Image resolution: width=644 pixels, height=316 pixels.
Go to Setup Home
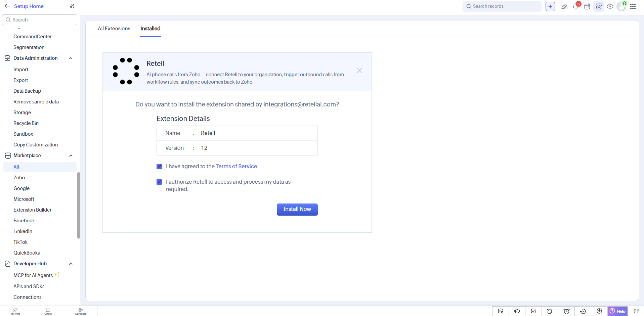click(29, 6)
